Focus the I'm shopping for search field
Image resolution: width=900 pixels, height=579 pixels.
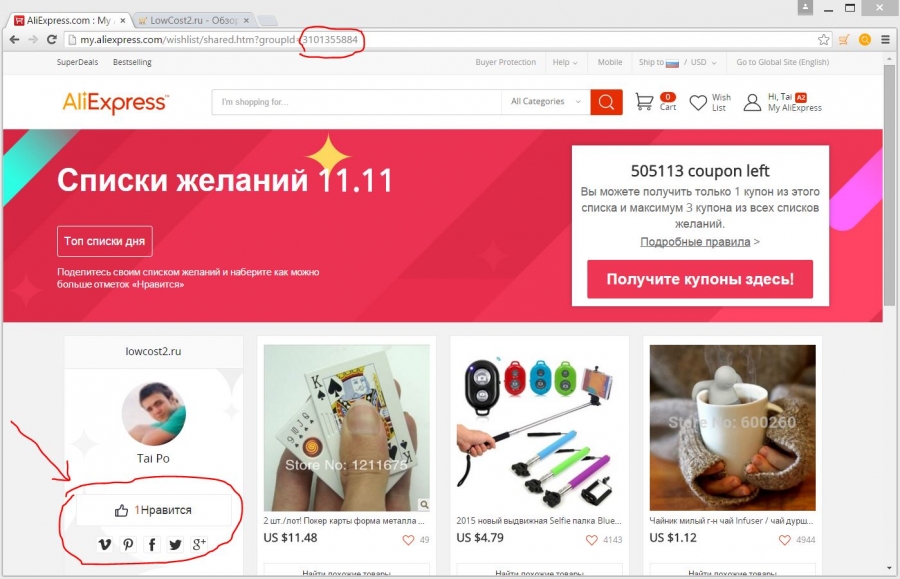[356, 102]
